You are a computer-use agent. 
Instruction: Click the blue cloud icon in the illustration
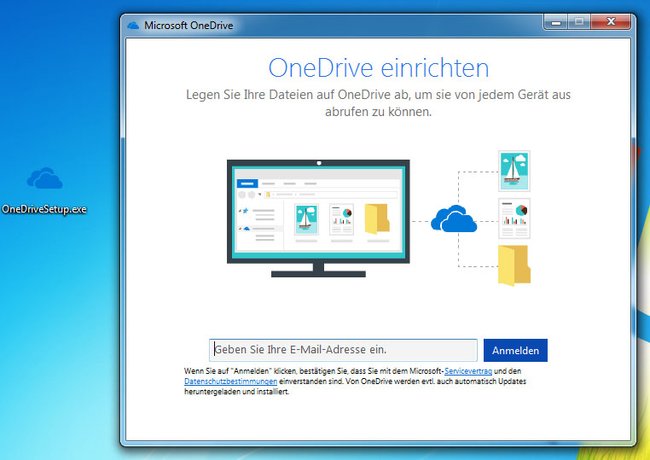(x=454, y=218)
